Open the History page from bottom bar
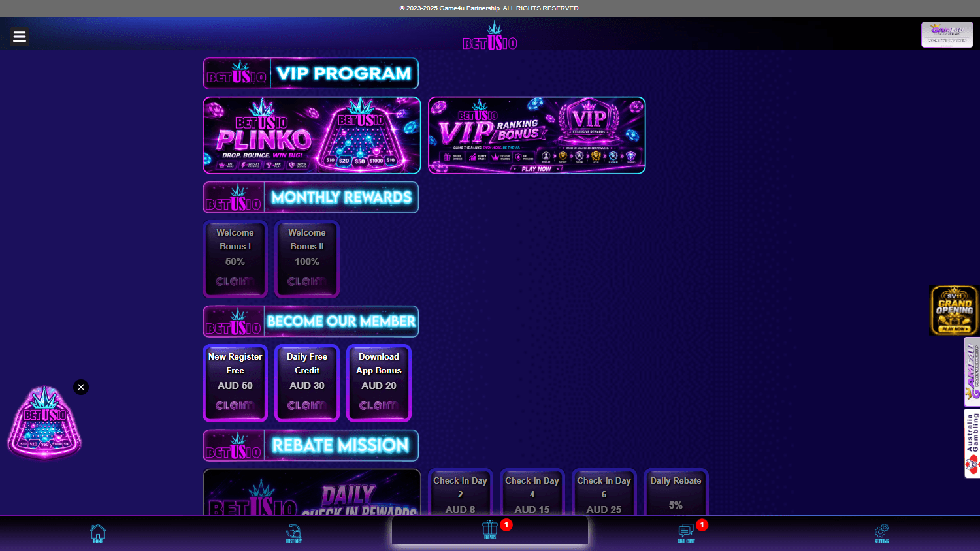This screenshot has height=551, width=980. pos(294,533)
